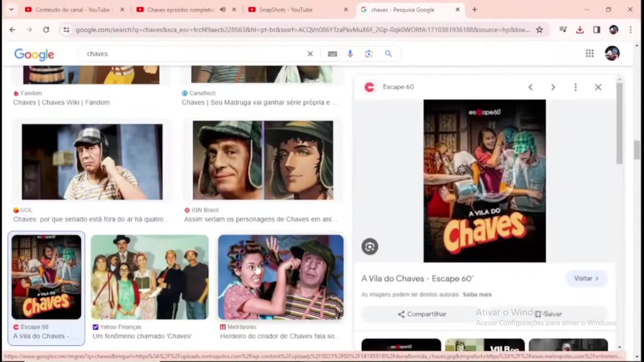
Task: Select Escape 60 A Vila do Chaves thumbnail
Action: [x=46, y=277]
